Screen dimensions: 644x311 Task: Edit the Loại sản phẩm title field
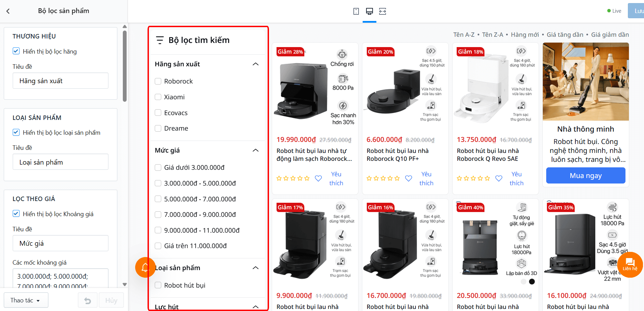pos(60,162)
